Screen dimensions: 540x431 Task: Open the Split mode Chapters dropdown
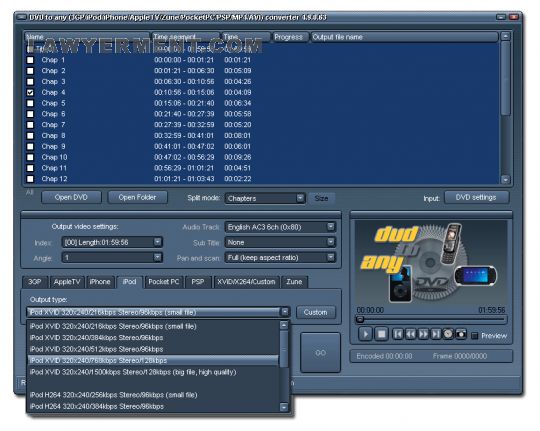265,198
